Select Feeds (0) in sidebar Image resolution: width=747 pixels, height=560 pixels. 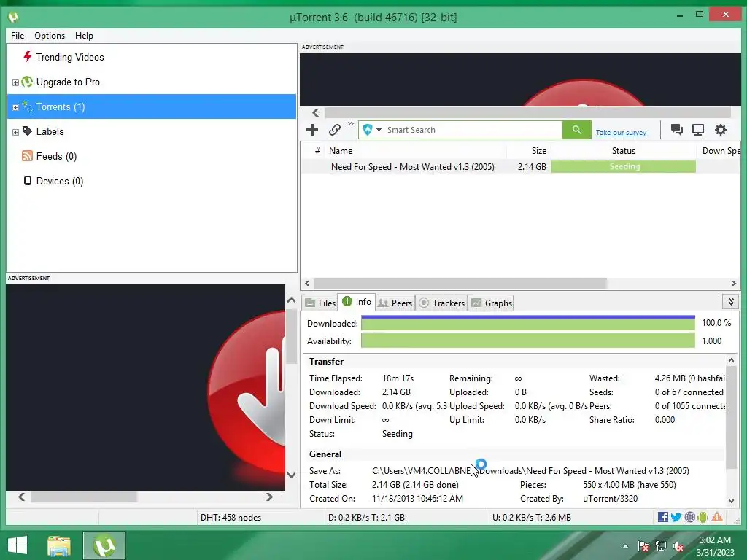coord(56,156)
